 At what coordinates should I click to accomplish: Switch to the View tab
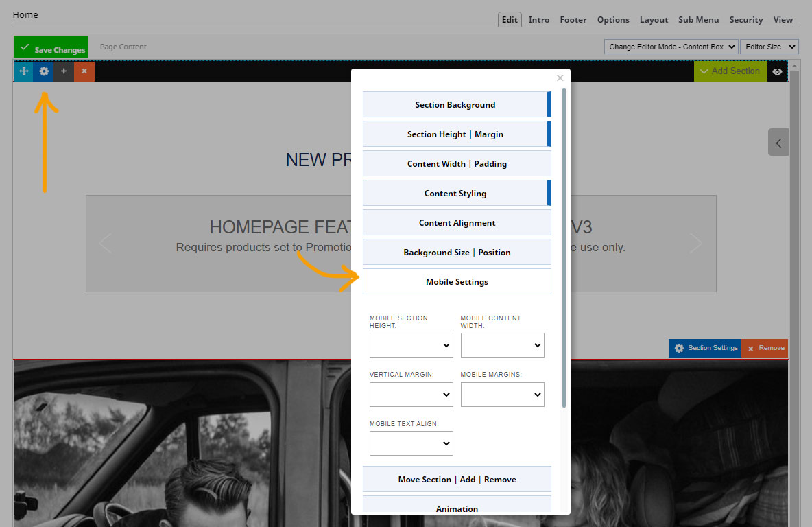pos(783,20)
